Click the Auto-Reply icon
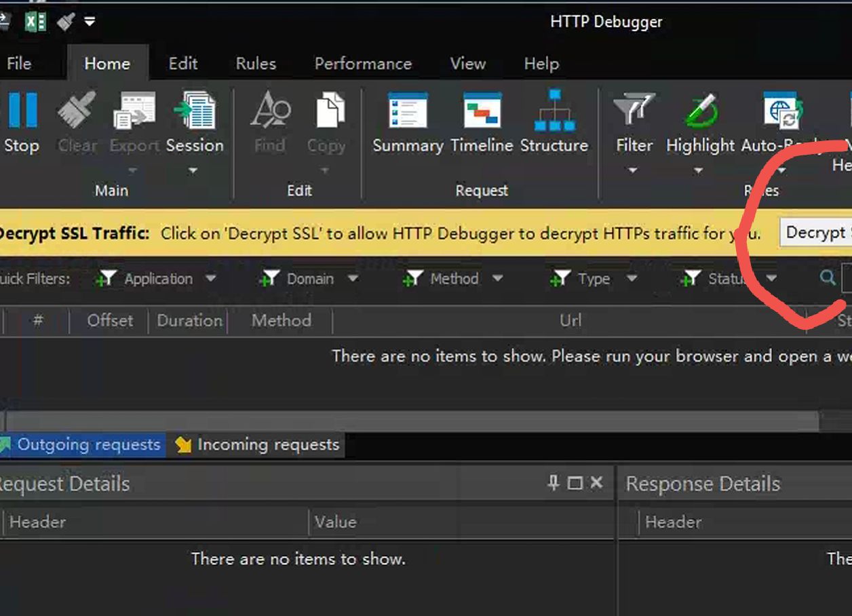852x616 pixels. coord(783,111)
